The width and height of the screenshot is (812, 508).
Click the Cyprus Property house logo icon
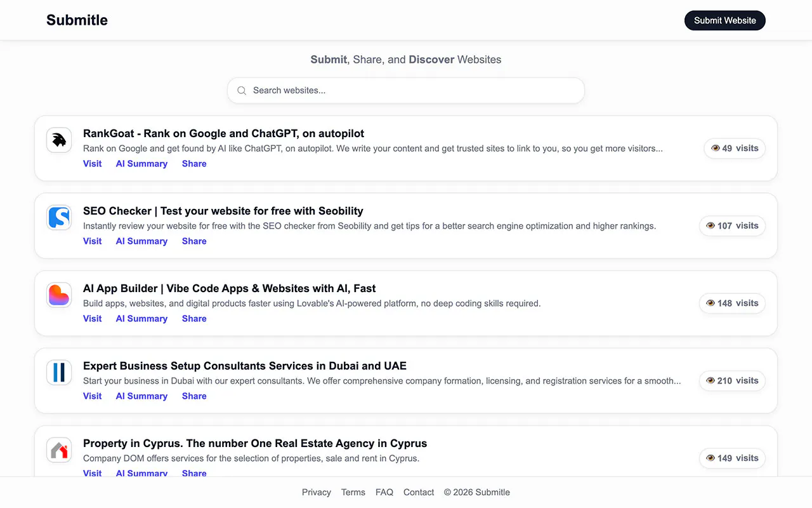(x=59, y=450)
